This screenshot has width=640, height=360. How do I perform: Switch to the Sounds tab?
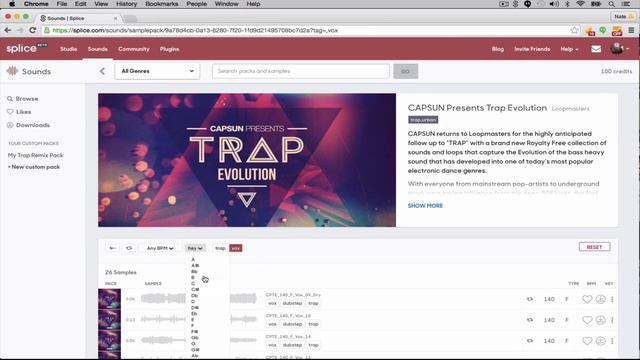click(x=98, y=49)
